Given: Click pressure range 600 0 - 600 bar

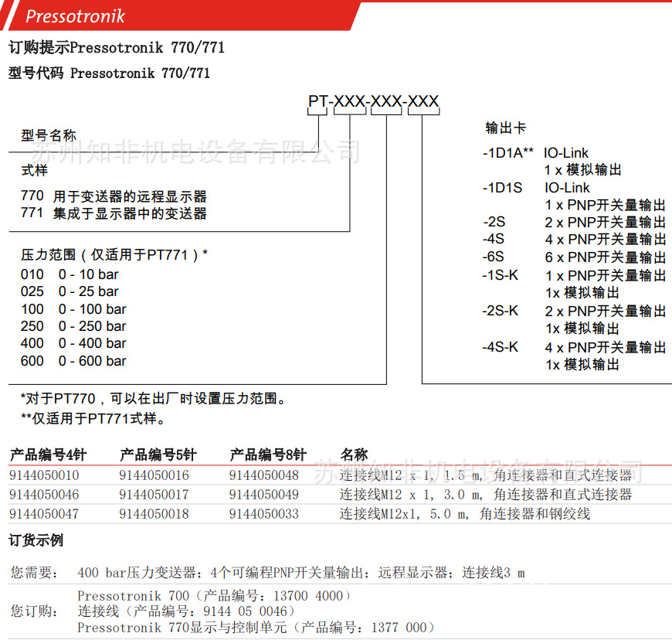Looking at the screenshot, I should 73,361.
